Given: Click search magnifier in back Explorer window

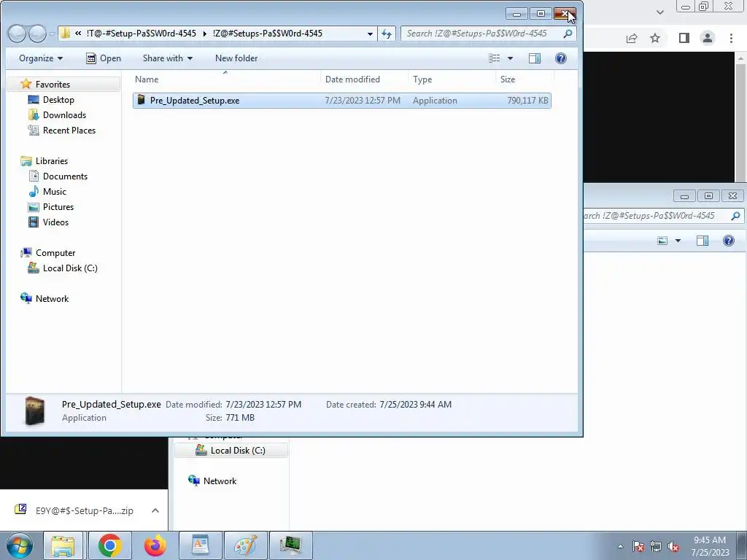Looking at the screenshot, I should tap(735, 216).
